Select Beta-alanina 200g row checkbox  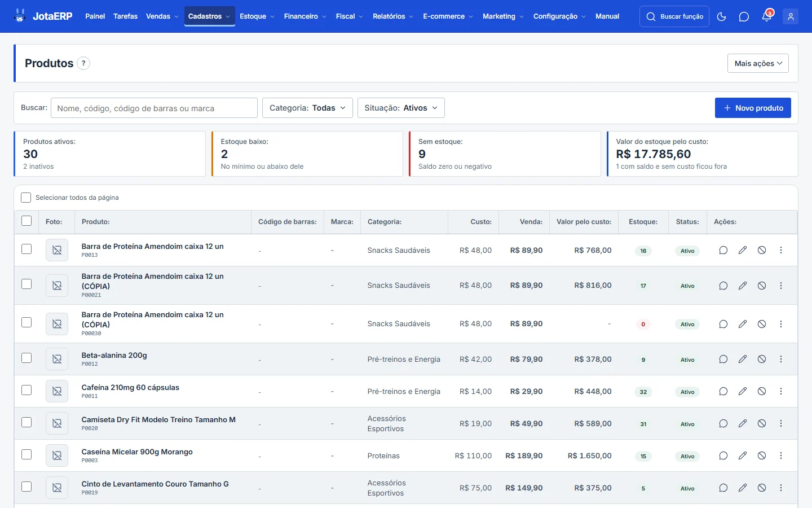point(27,358)
